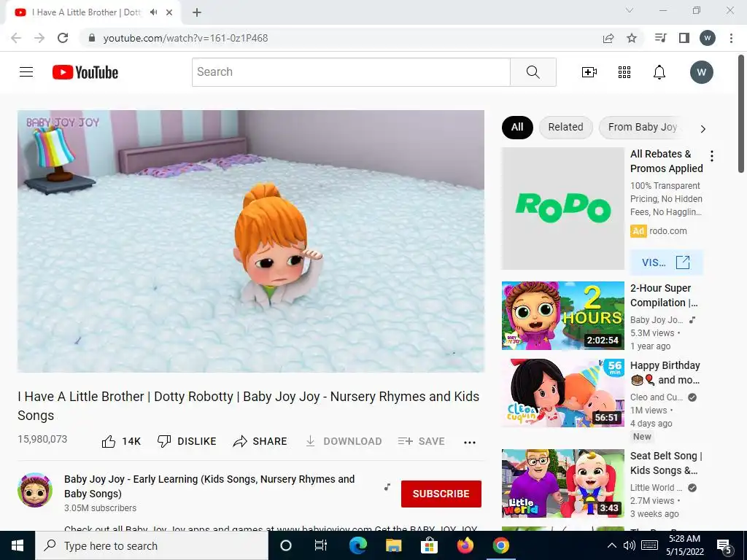This screenshot has width=747, height=560.
Task: Open Baby Joy Joy channel name link
Action: point(209,486)
